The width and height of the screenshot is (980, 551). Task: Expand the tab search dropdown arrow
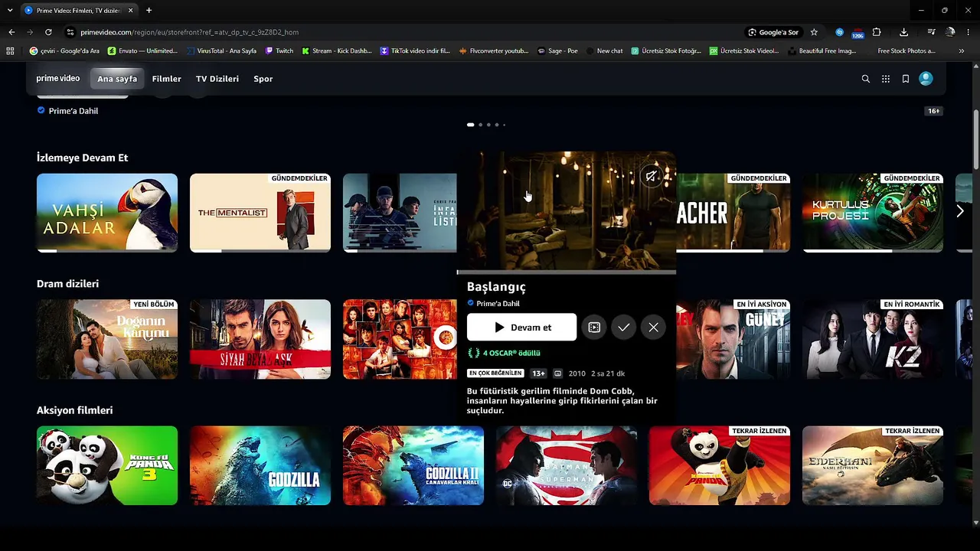coord(10,11)
